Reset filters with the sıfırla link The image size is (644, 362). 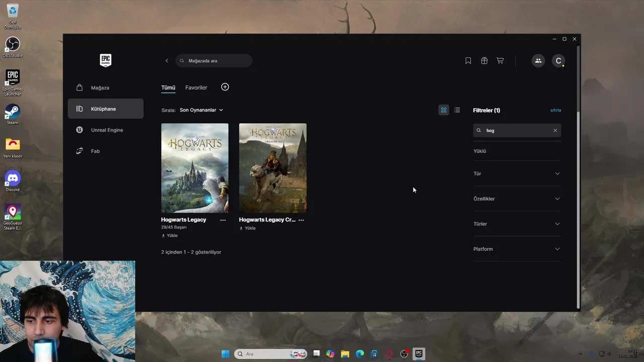click(x=555, y=110)
